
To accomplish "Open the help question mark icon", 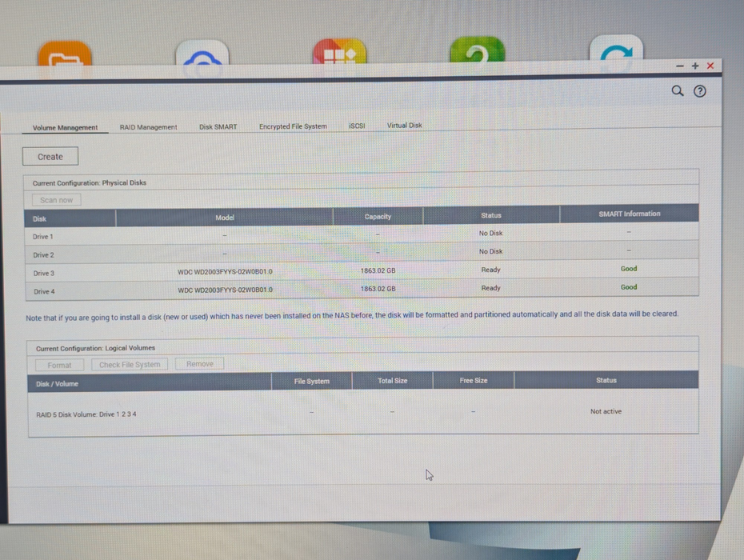I will 699,91.
